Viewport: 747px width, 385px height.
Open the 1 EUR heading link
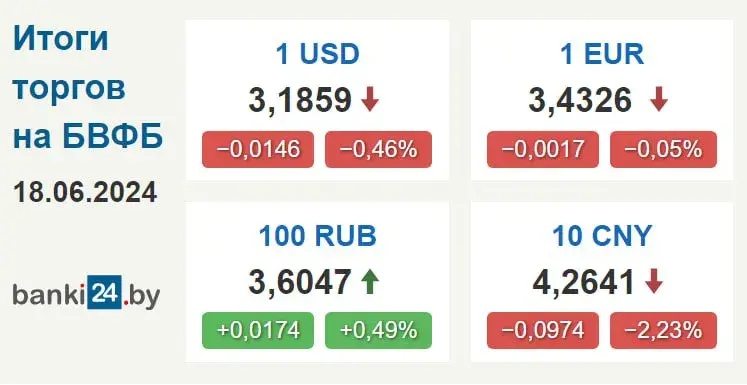click(x=602, y=54)
